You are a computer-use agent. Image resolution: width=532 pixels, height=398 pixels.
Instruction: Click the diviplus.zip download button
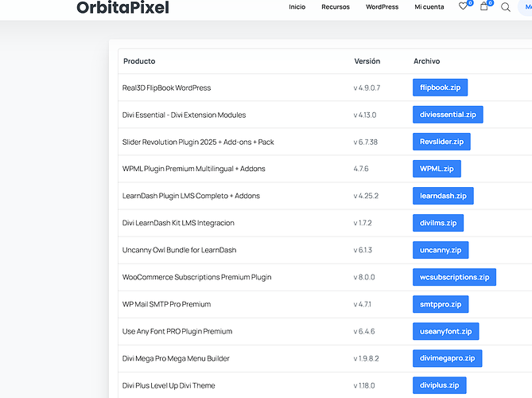(x=440, y=385)
